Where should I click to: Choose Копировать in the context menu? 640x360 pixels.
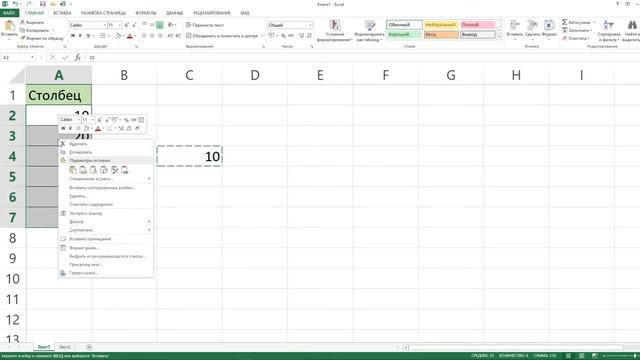pos(106,152)
